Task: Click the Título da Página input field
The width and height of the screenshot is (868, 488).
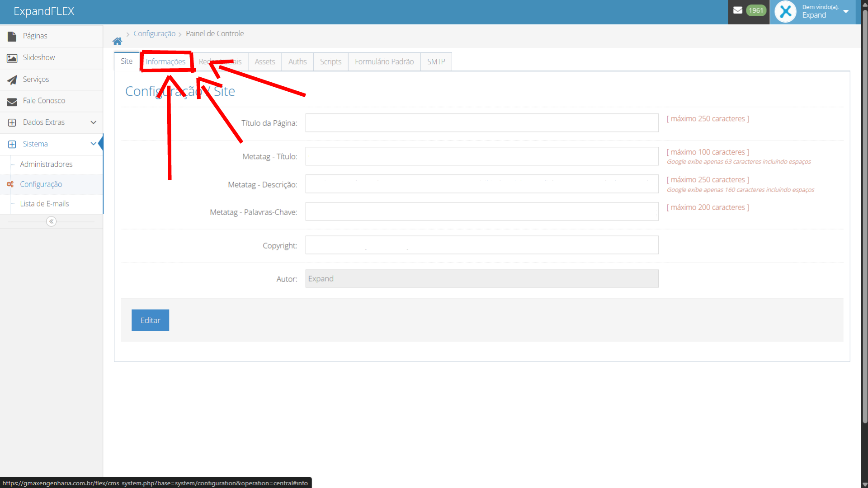Action: [481, 123]
